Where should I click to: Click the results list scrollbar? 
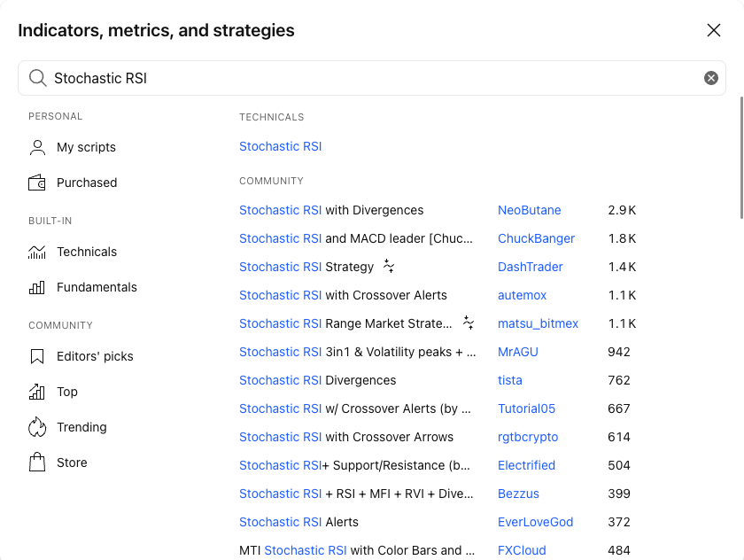[x=741, y=158]
